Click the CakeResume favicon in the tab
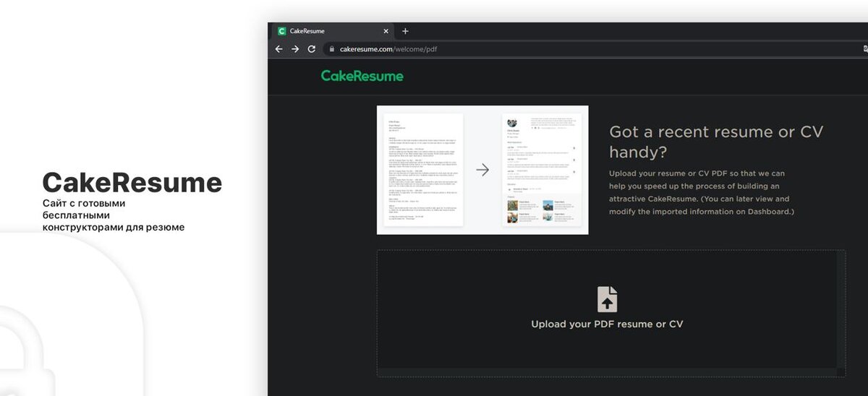 pyautogui.click(x=281, y=31)
